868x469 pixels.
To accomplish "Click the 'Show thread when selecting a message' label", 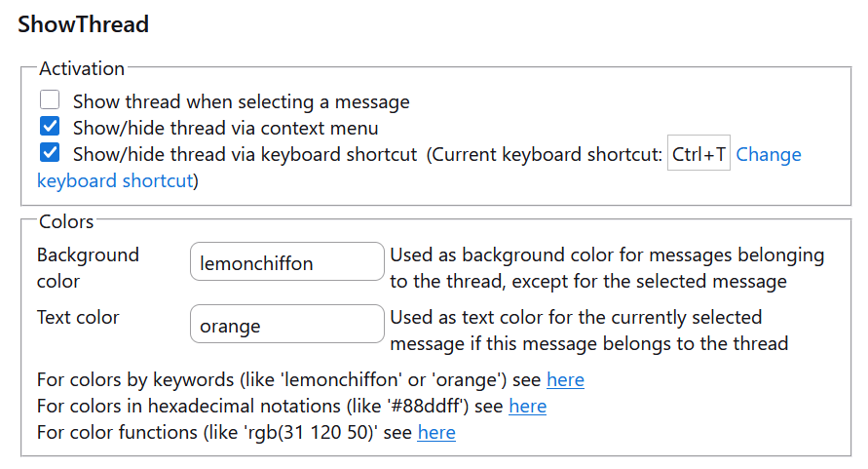I will pos(241,101).
